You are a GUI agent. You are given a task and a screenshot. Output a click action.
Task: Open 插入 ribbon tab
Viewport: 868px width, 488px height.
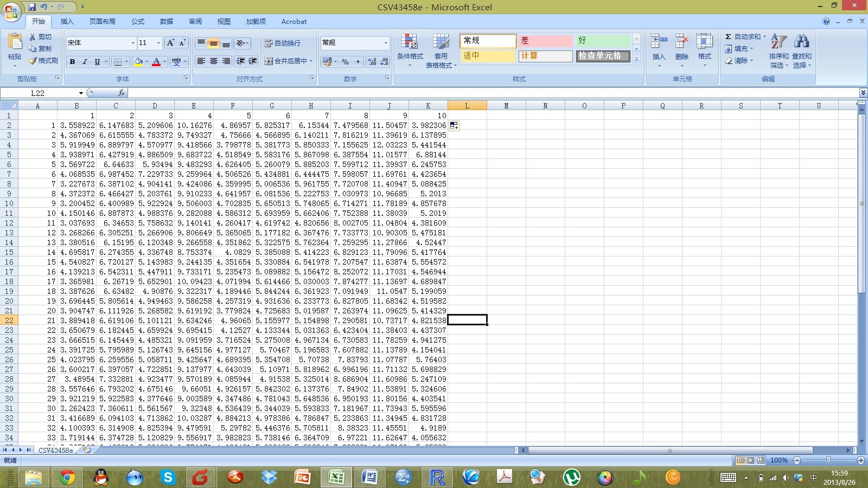tap(67, 22)
